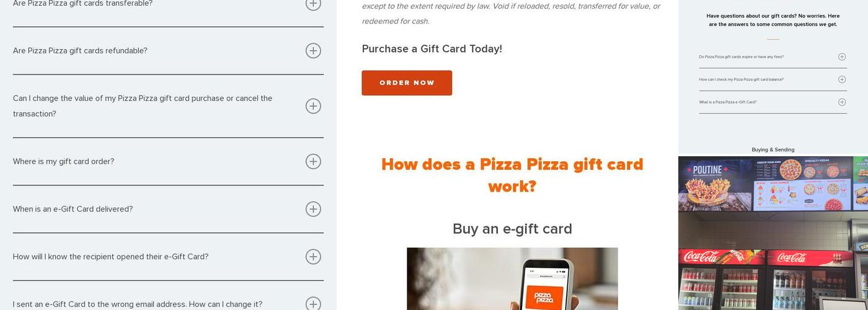Click 'Are Pizza Pizza gift cards refundable?' text
Image resolution: width=868 pixels, height=310 pixels.
coord(80,51)
